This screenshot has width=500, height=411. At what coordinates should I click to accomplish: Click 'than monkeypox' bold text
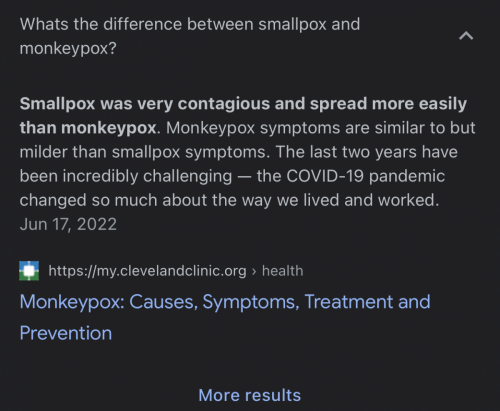tap(88, 128)
